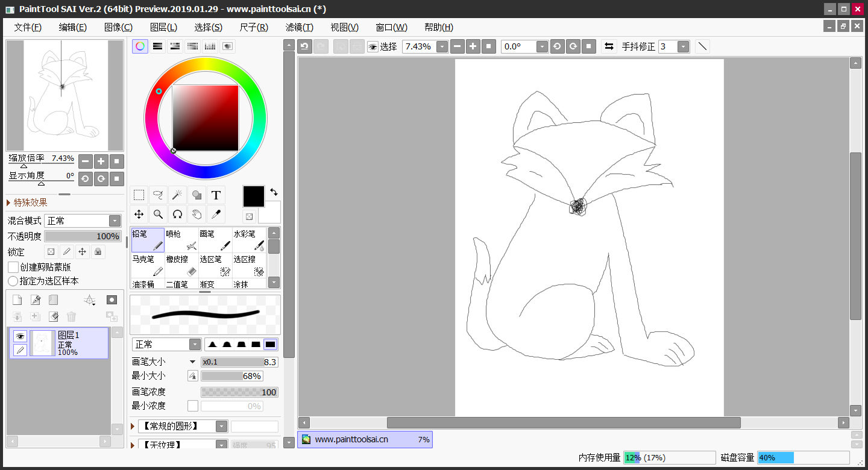Switch to www.painttoolsai.cn document tab
Screen dimensions: 868x470
(365, 439)
